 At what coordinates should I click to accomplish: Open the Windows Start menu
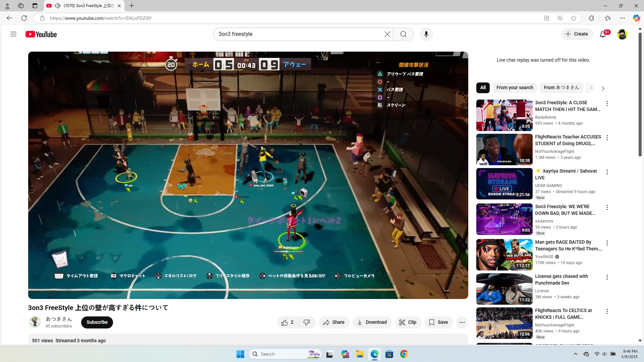pyautogui.click(x=240, y=354)
